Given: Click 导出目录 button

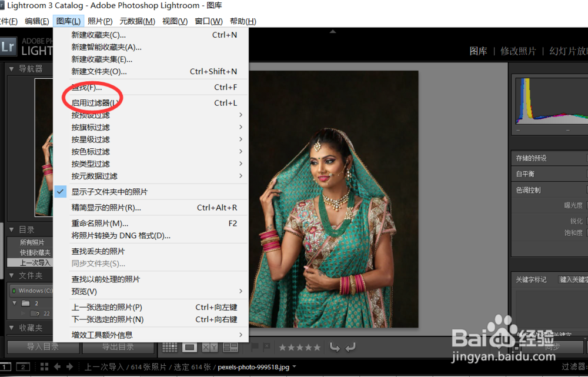Looking at the screenshot, I should 118,347.
